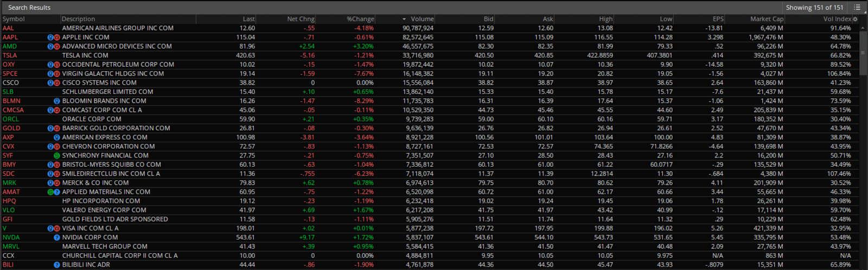The image size is (868, 270).
Task: Click the blue lightbulb icon beside Advanced Micro Devices
Action: point(50,47)
